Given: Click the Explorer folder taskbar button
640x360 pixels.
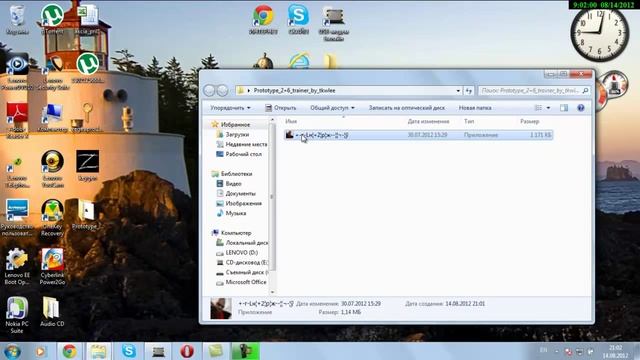Looking at the screenshot, I should click(x=98, y=351).
